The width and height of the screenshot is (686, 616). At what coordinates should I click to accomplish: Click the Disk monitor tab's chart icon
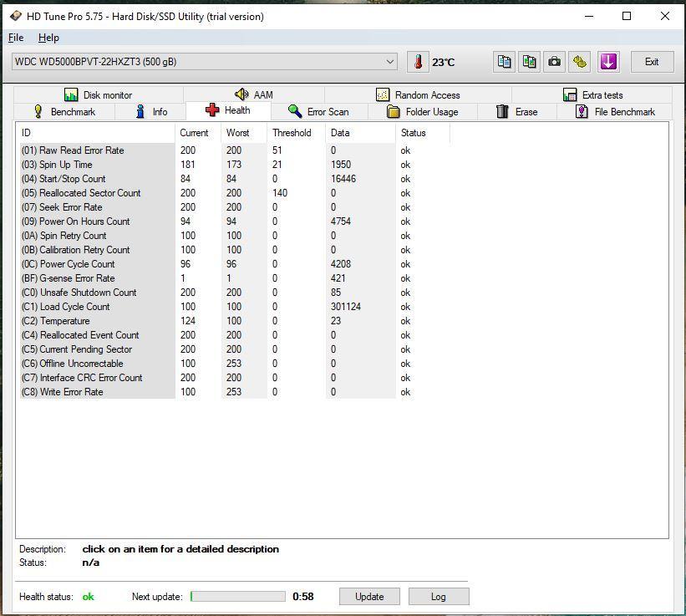pos(71,94)
